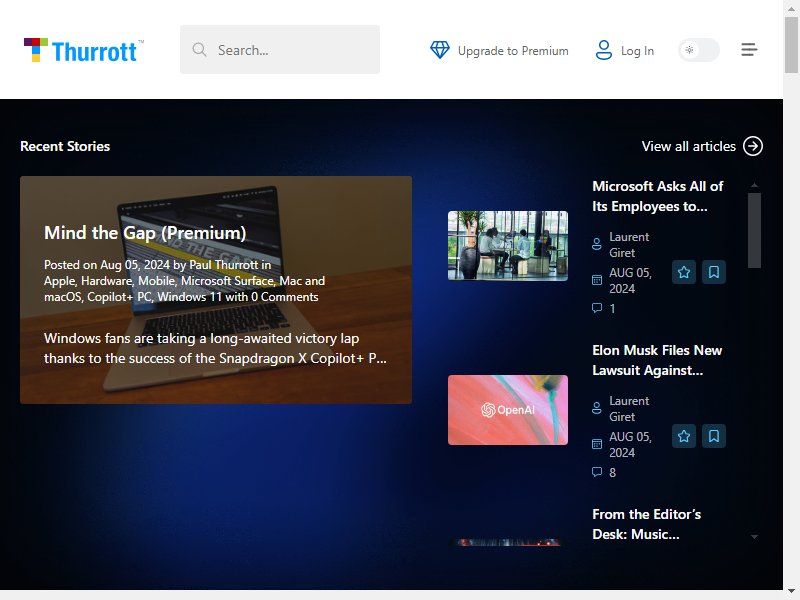The height and width of the screenshot is (600, 800).
Task: Click author icon on Elon Musk article
Action: [596, 408]
